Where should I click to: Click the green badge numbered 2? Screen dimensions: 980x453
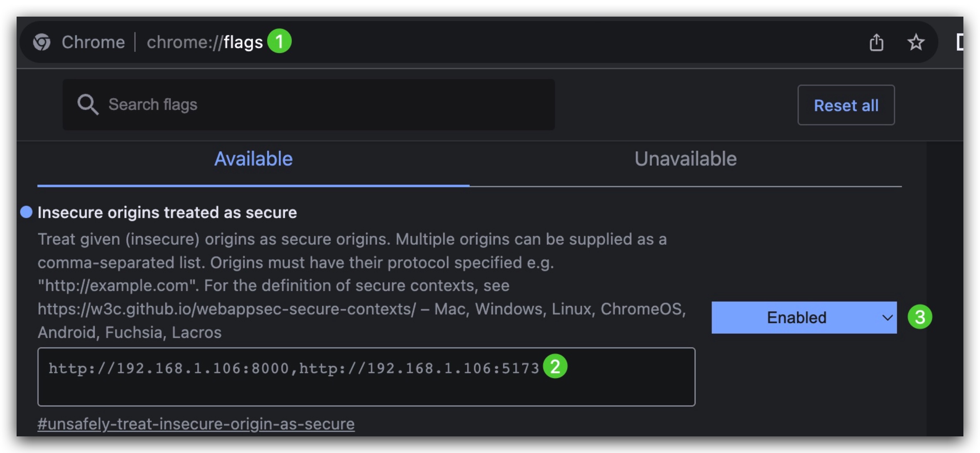[x=555, y=367]
